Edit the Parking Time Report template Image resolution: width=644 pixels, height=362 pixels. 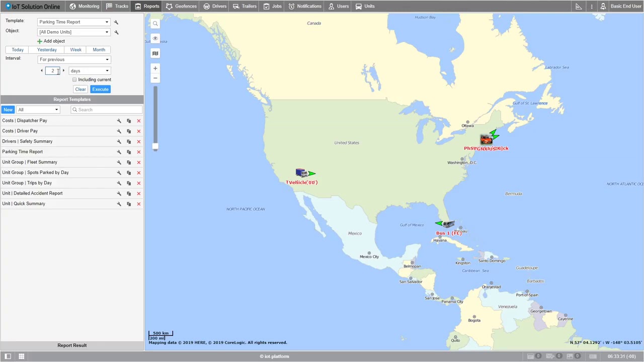point(119,152)
